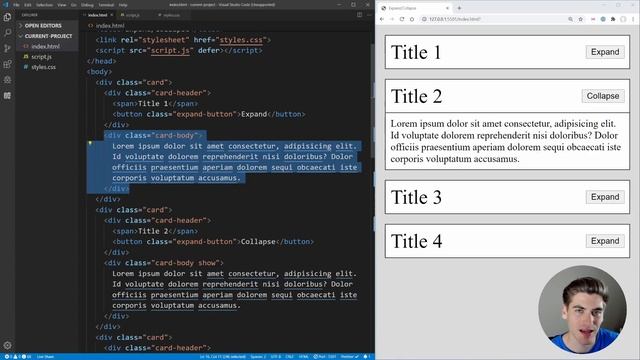Open the Search view in activity bar
The width and height of the screenshot is (640, 360).
pos(7,33)
